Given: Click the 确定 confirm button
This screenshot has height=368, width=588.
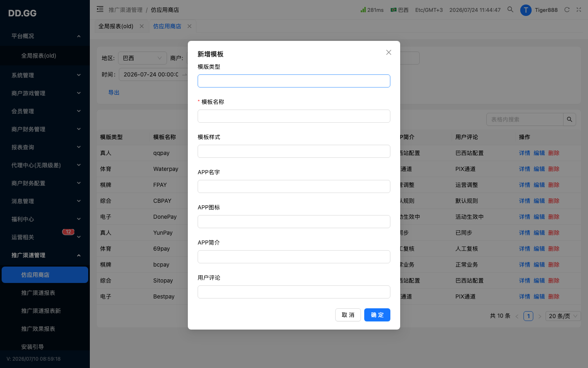Looking at the screenshot, I should point(377,315).
